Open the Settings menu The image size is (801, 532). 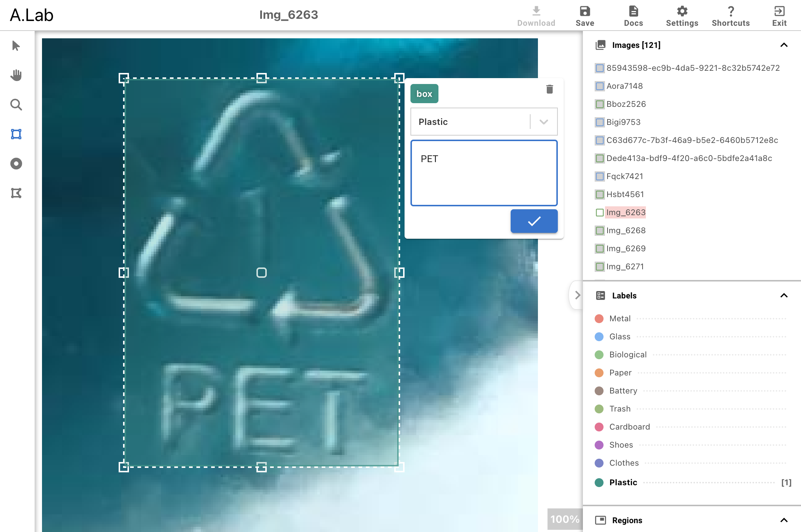point(682,15)
